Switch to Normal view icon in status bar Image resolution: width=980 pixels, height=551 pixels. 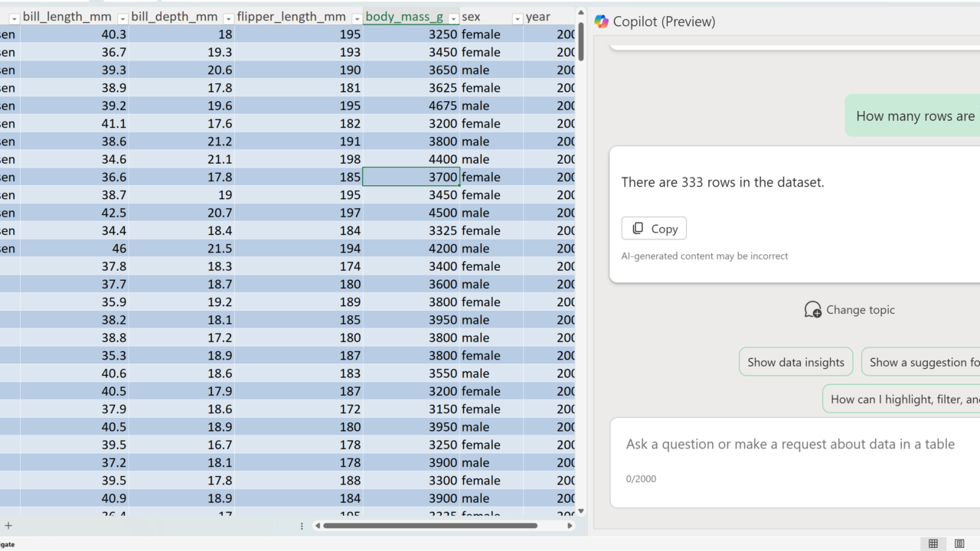point(933,544)
